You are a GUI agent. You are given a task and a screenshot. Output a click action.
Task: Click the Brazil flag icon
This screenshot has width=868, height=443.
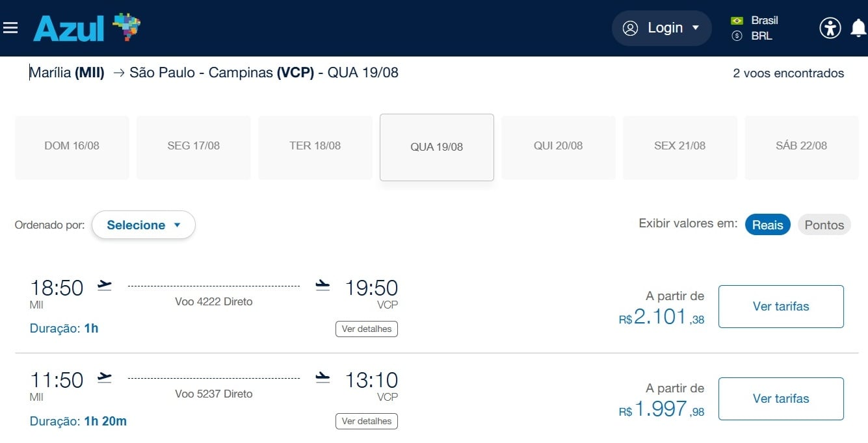pyautogui.click(x=737, y=21)
